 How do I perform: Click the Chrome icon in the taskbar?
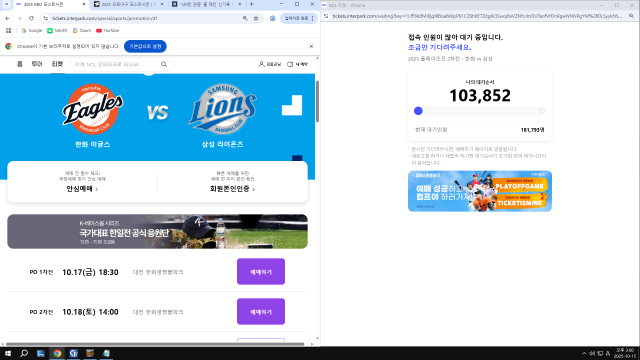[57, 353]
